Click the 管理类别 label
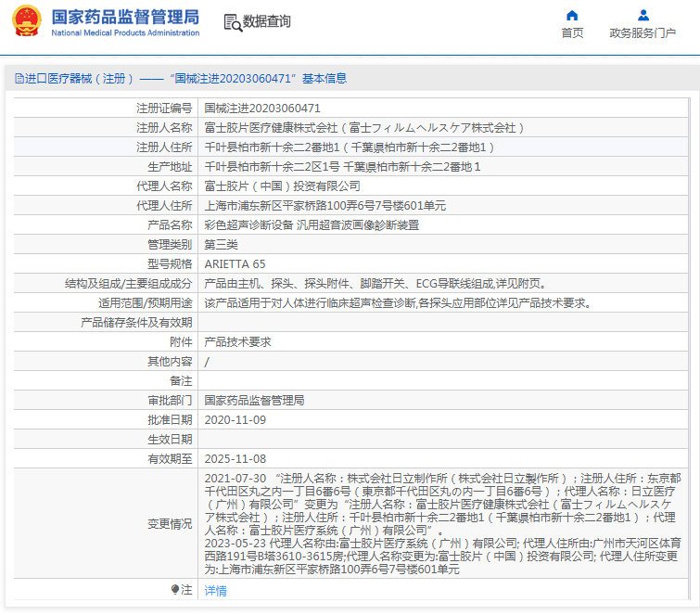This screenshot has height=615, width=700. pos(170,245)
